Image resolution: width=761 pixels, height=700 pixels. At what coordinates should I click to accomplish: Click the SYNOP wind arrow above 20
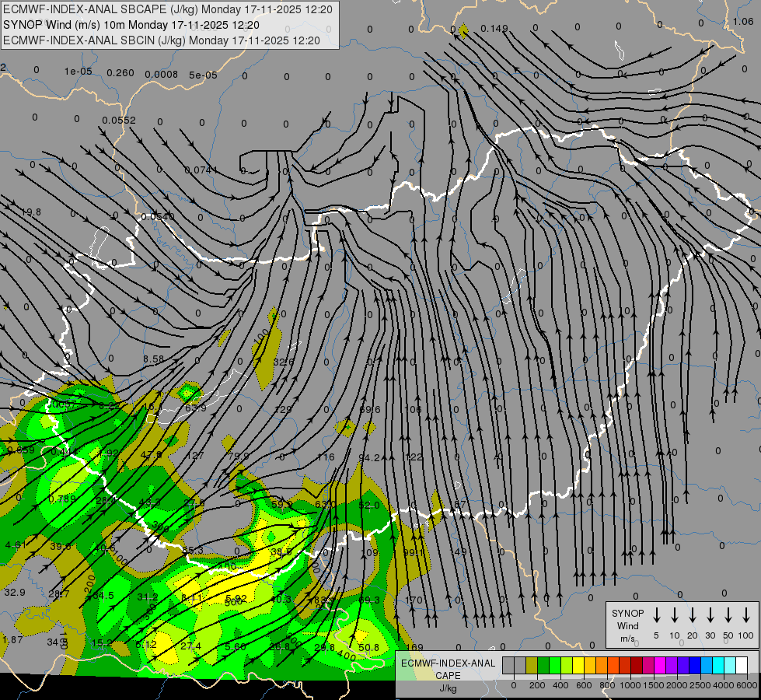coord(693,615)
